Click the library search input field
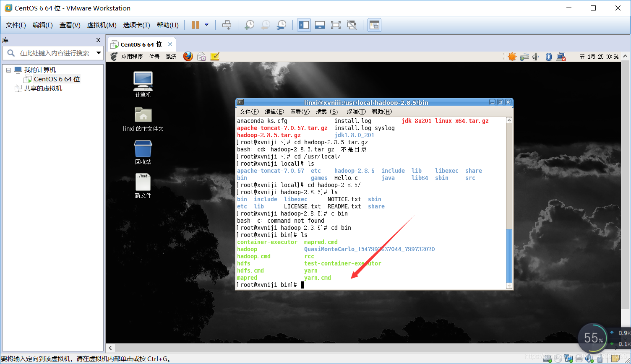 [x=55, y=53]
